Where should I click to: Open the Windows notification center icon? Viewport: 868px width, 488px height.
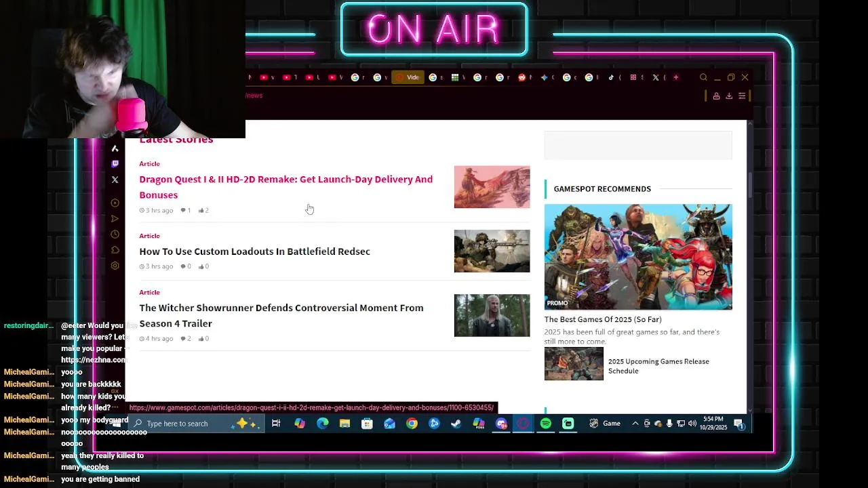click(738, 424)
